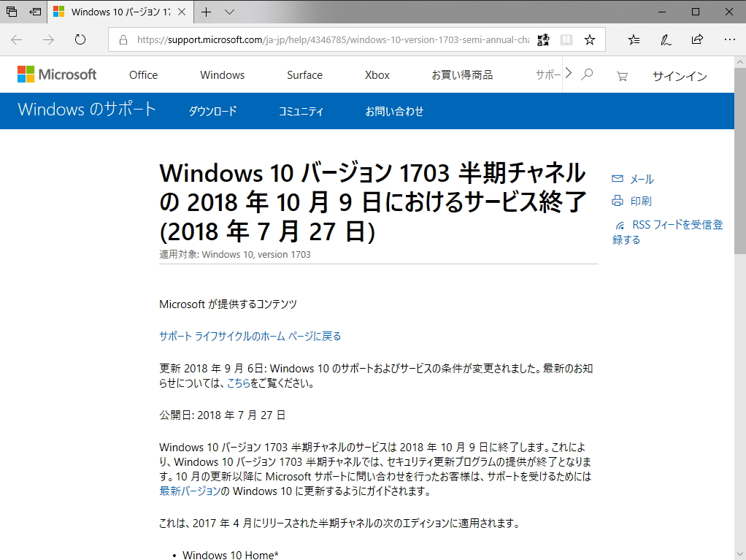Image resolution: width=746 pixels, height=560 pixels.
Task: Add notes with pen icon
Action: point(666,40)
